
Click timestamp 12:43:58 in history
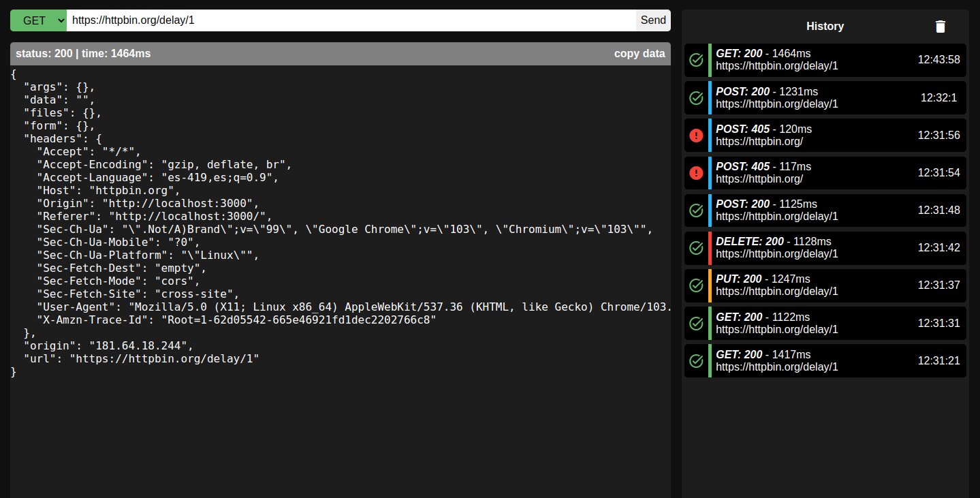pyautogui.click(x=938, y=60)
